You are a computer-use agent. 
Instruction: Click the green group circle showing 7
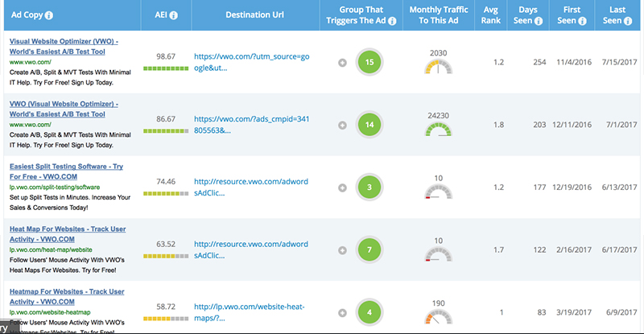(x=369, y=249)
